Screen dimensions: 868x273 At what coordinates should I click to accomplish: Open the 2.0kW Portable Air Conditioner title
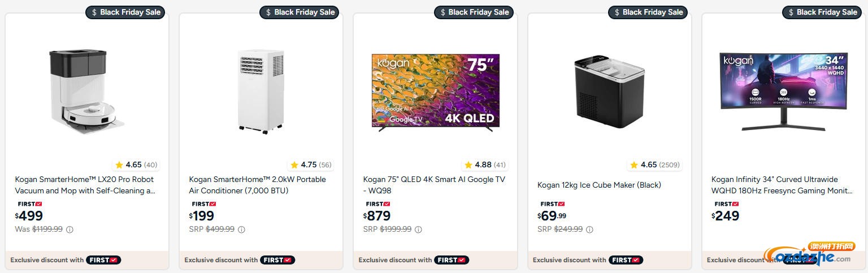pos(257,185)
